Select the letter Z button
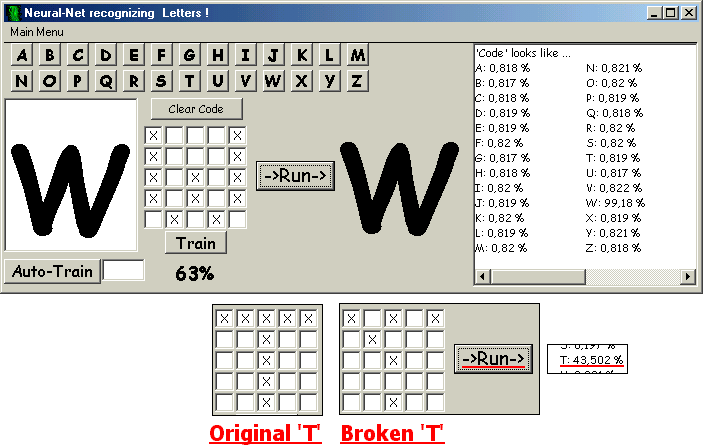This screenshot has width=703, height=448. pos(357,81)
